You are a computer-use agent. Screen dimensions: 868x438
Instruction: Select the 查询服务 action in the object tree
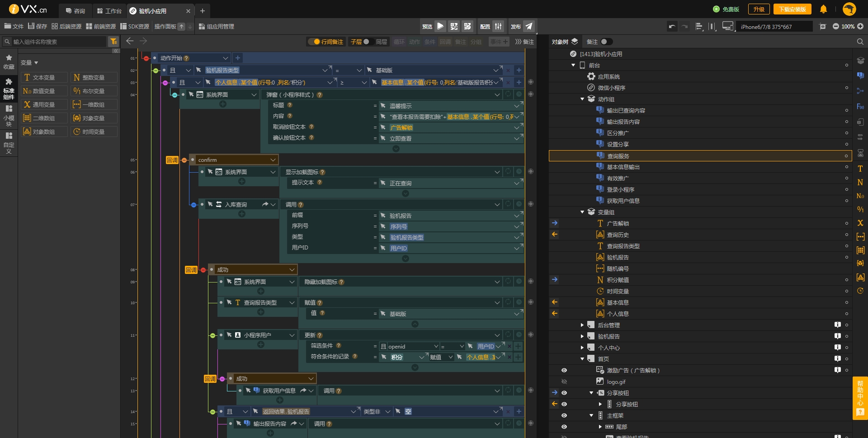click(700, 156)
